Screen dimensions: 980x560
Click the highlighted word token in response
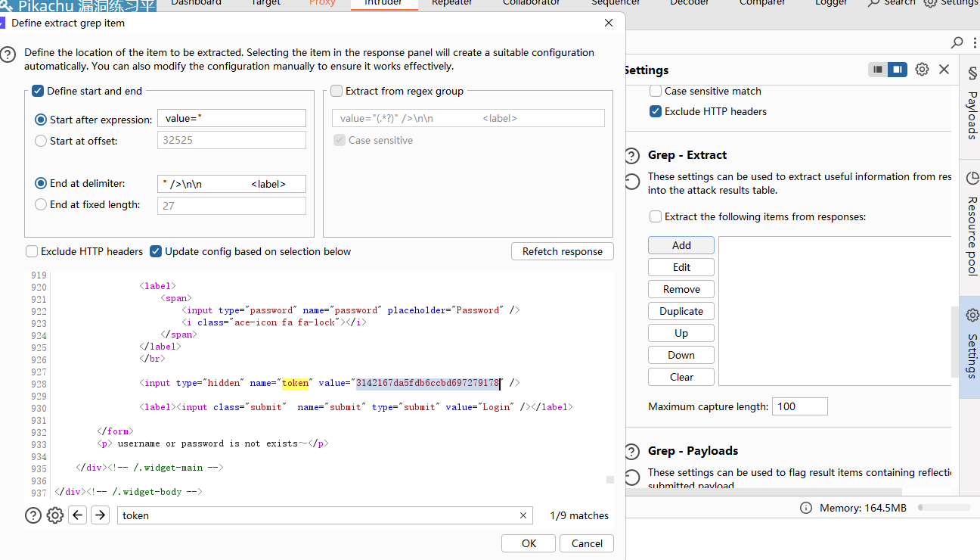pyautogui.click(x=296, y=383)
